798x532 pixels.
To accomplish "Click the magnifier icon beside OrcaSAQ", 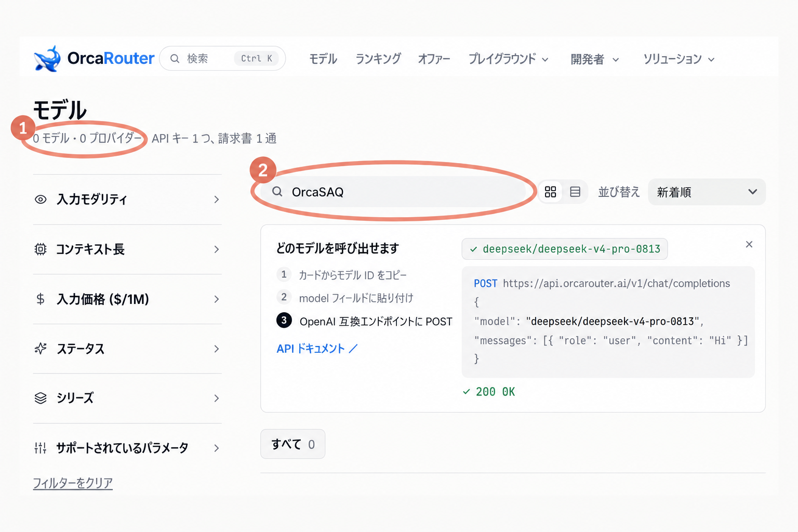I will coord(277,192).
